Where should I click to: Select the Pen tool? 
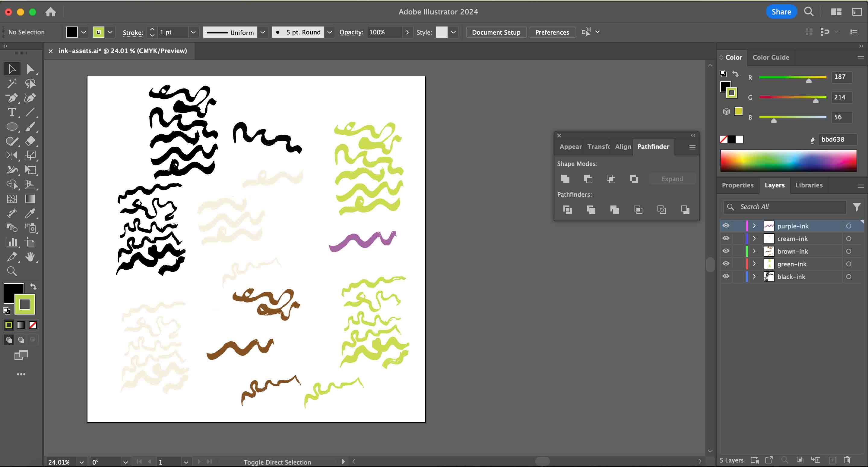point(12,98)
